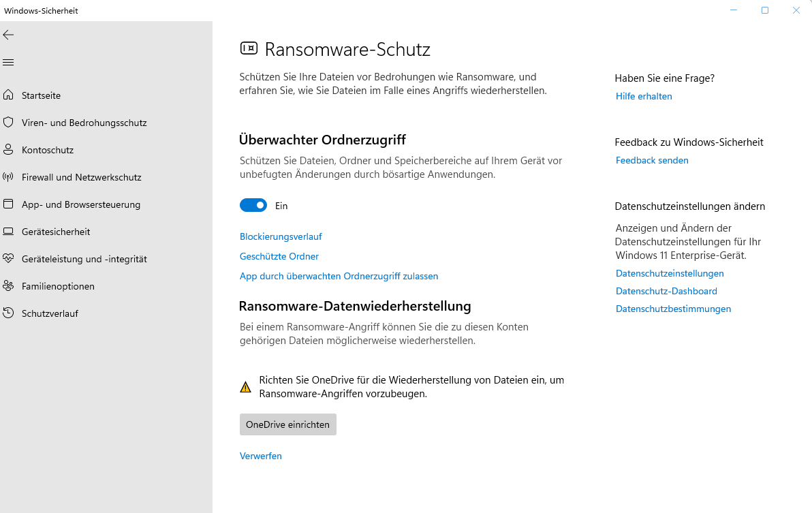Click the Geräteleistung heart icon

tap(8, 259)
